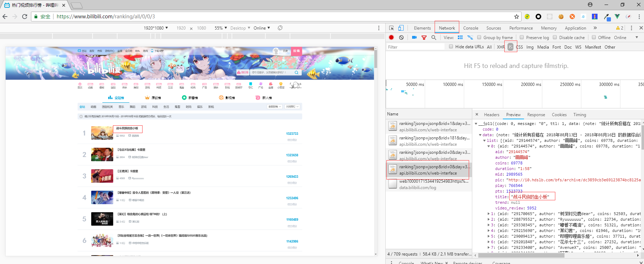Toggle the device toolbar icon in DevTools

[401, 28]
